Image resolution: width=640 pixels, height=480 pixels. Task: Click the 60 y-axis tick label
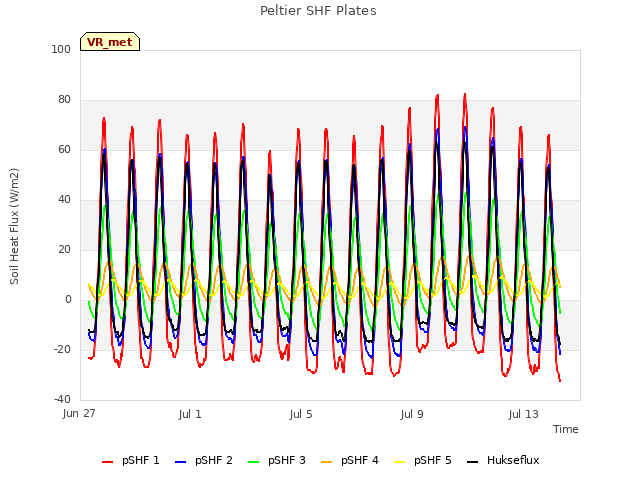click(x=64, y=150)
